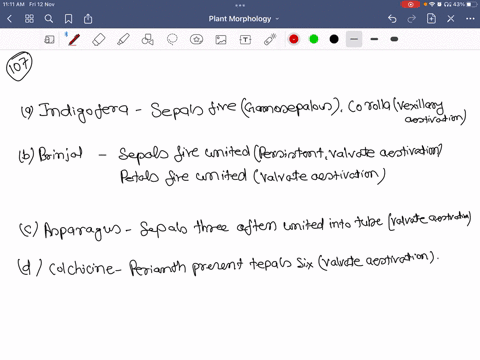
Task: Select the thinnest stroke width
Action: point(354,39)
